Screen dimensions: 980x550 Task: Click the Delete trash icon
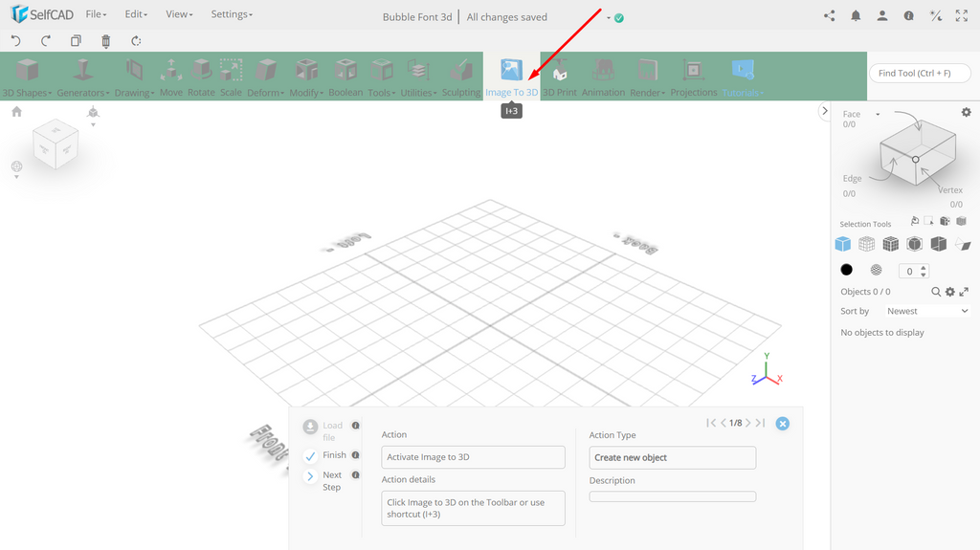105,41
